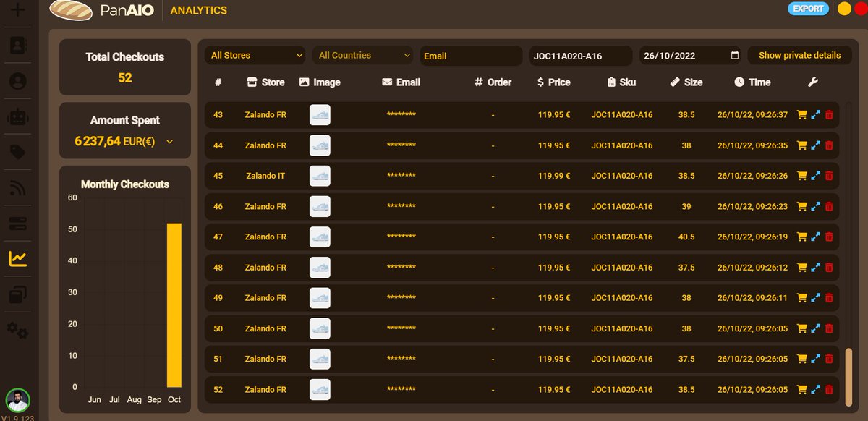Open the user account sidebar icon

tap(17, 80)
